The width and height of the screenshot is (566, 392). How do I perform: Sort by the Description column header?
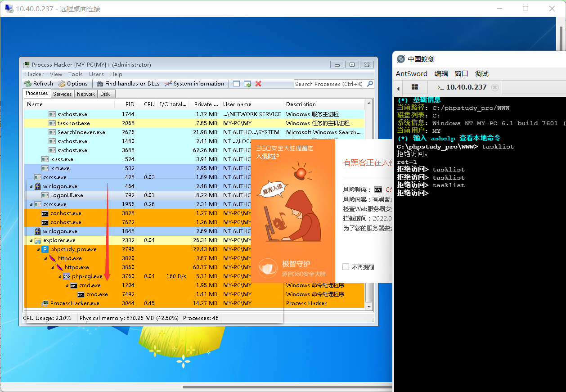(324, 104)
